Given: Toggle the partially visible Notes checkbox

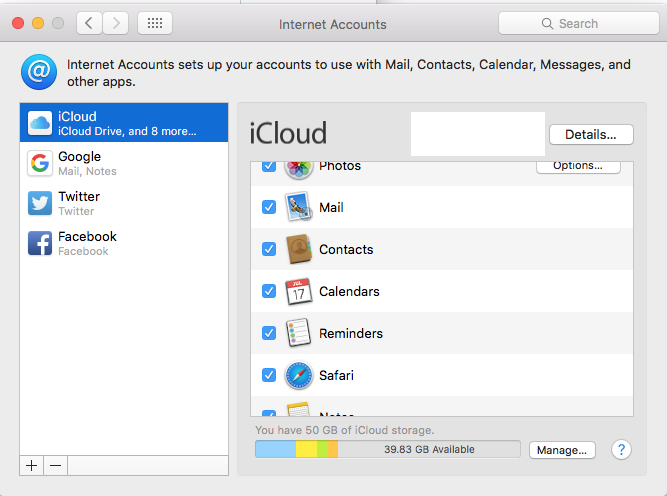Looking at the screenshot, I should pos(269,413).
